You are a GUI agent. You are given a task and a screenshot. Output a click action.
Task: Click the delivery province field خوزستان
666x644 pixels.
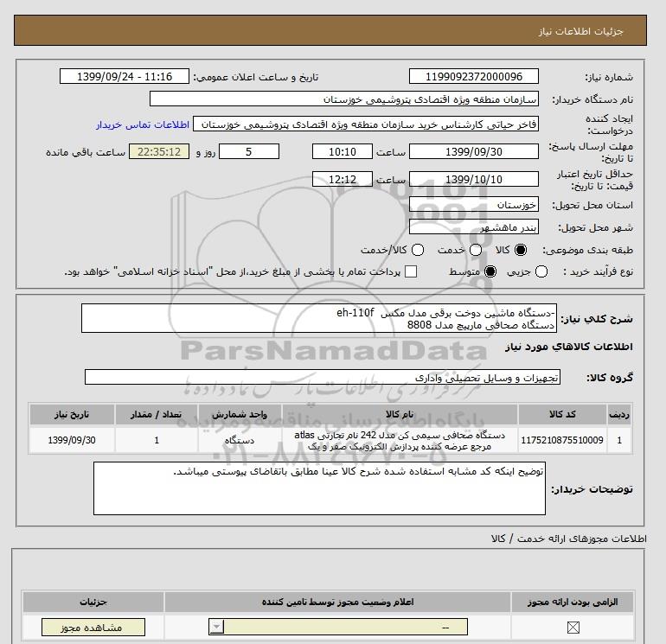474,205
